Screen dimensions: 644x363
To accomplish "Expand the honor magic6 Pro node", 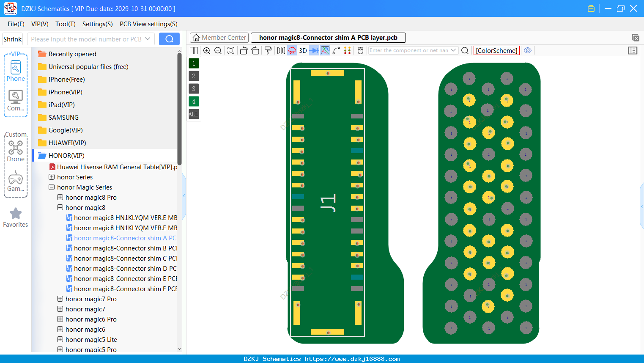I will [60, 319].
